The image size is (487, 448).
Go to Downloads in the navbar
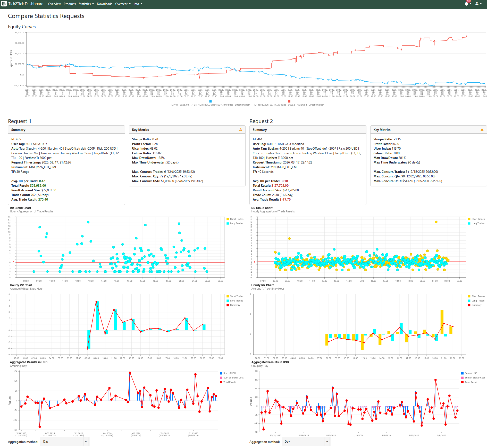104,4
